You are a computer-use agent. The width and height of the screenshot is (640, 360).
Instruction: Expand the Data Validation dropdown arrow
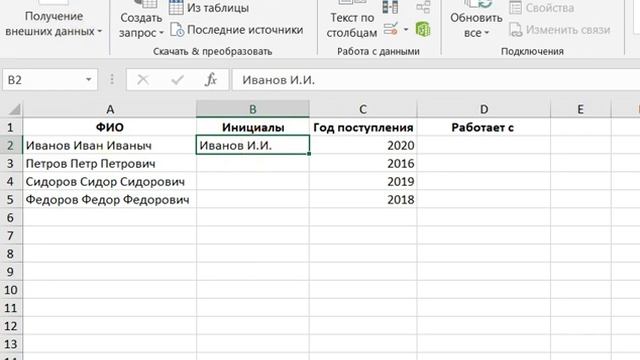pyautogui.click(x=406, y=29)
